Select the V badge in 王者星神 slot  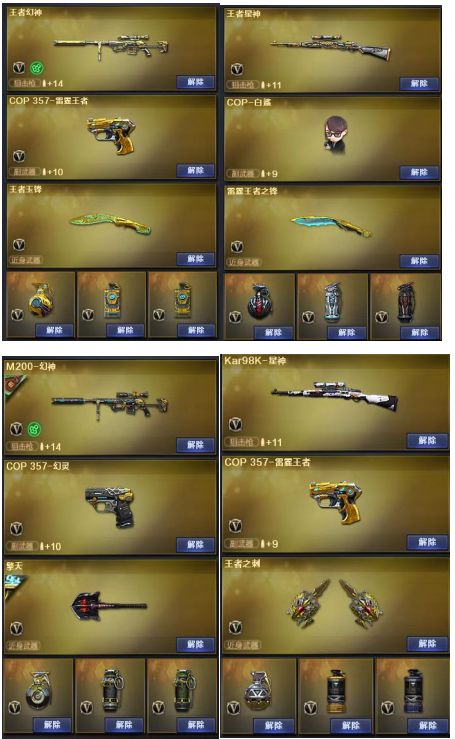click(x=237, y=70)
